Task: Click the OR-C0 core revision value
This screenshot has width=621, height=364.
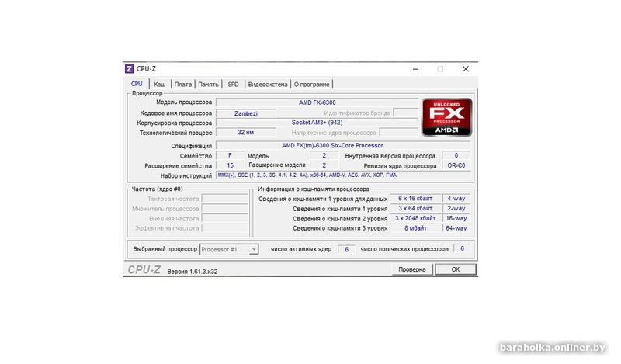Action: 456,165
